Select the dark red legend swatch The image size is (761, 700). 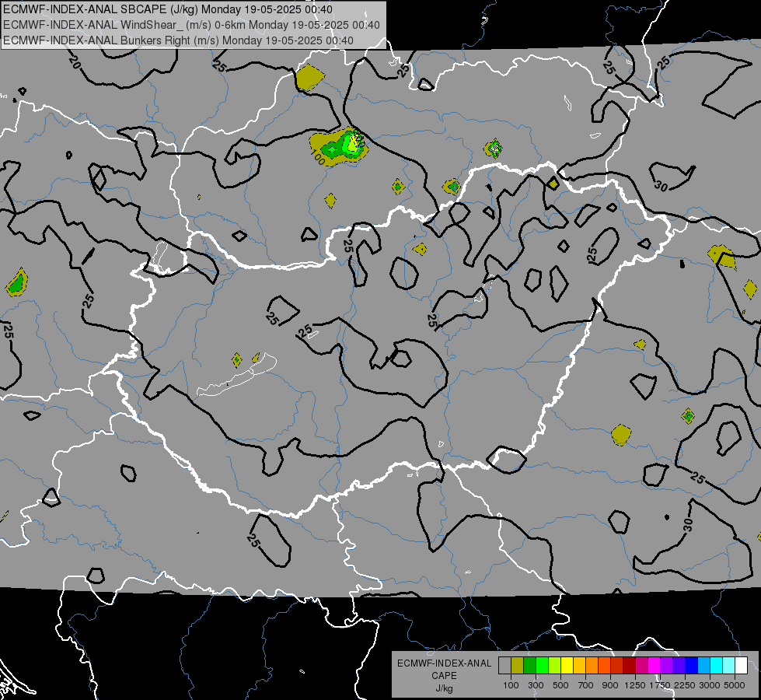pyautogui.click(x=629, y=666)
